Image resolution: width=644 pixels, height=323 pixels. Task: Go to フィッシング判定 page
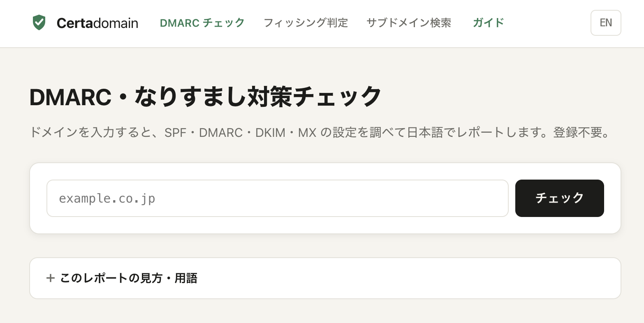pos(306,23)
